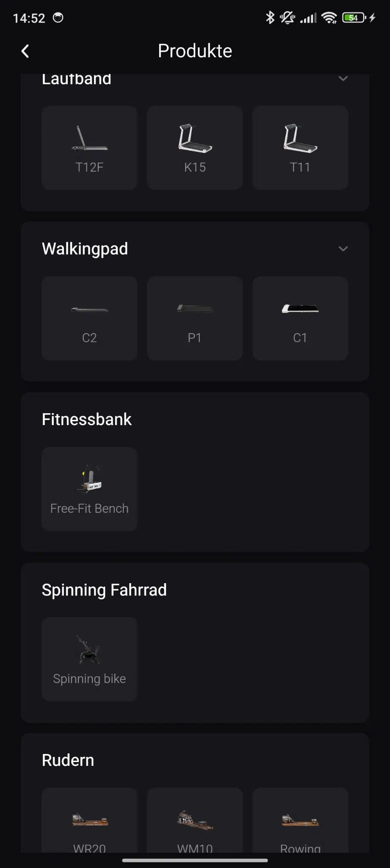Collapse the Walkingpad section chevron
The width and height of the screenshot is (390, 868).
[x=343, y=249]
